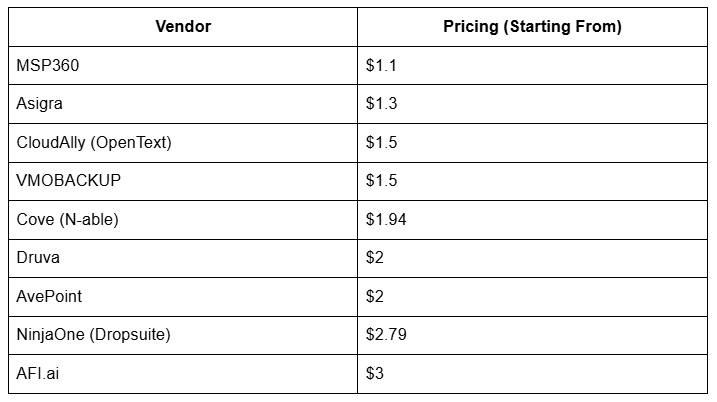
Task: Select the CloudAlly (OpenText) cell
Action: pyautogui.click(x=94, y=143)
